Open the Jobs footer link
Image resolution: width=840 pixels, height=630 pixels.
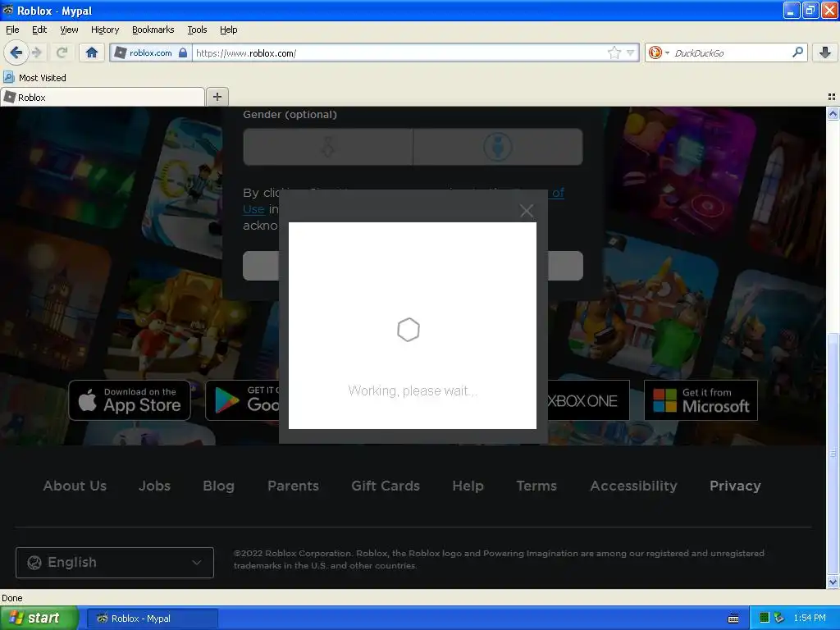[154, 486]
